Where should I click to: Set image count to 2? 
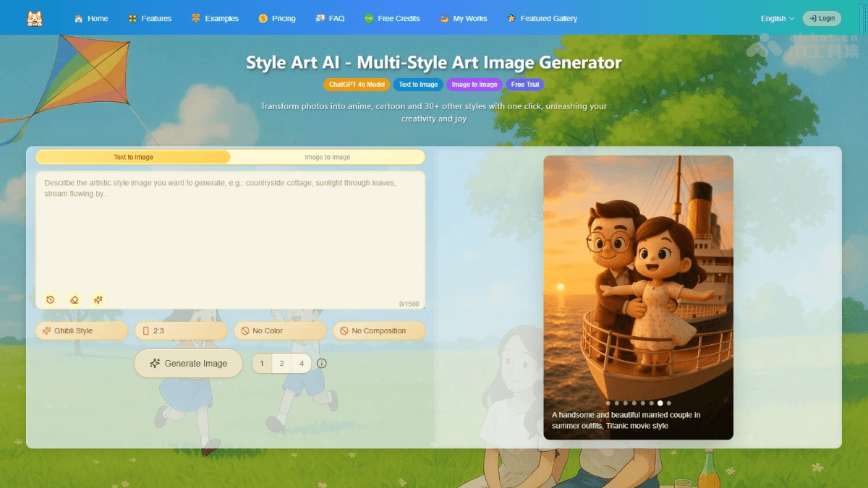(x=281, y=364)
